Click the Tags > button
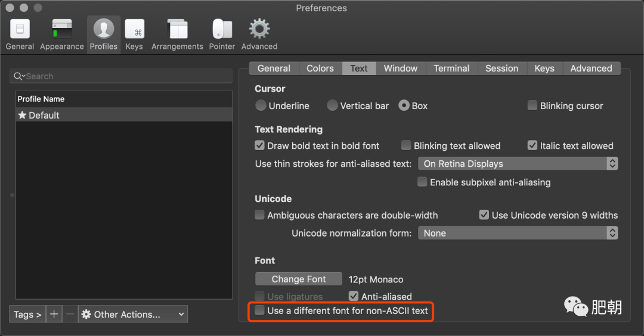This screenshot has height=336, width=644. pyautogui.click(x=27, y=315)
